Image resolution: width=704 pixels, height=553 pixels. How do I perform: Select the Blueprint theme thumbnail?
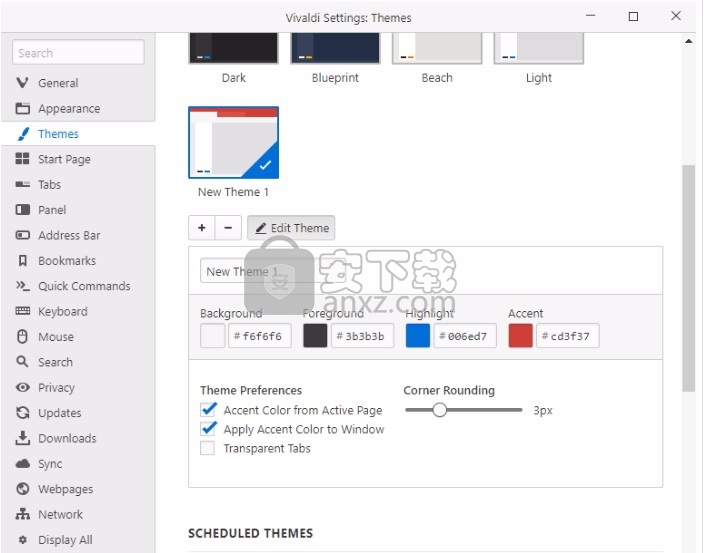[x=335, y=48]
